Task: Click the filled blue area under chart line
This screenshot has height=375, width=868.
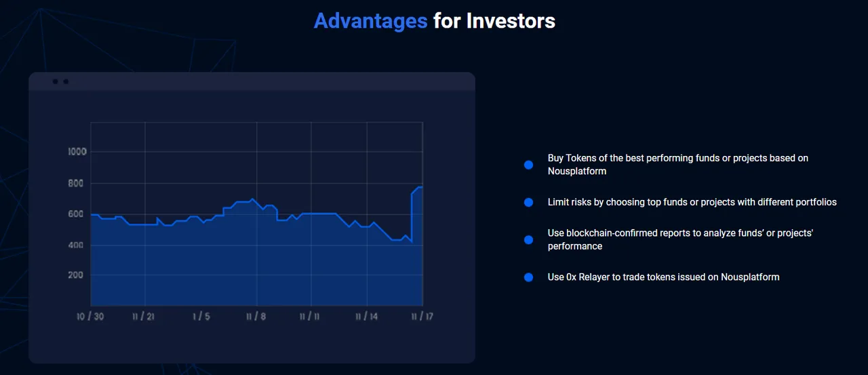Action: tap(256, 264)
